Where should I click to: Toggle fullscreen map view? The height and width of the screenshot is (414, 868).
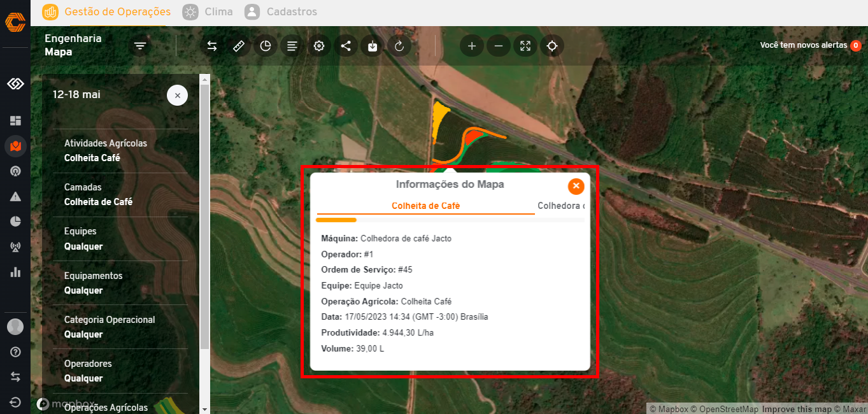click(x=525, y=46)
